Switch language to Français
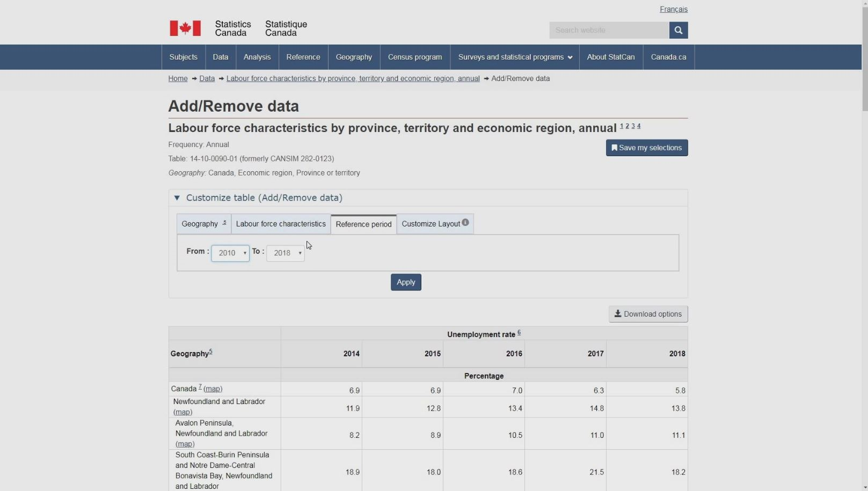The height and width of the screenshot is (491, 868). [673, 9]
